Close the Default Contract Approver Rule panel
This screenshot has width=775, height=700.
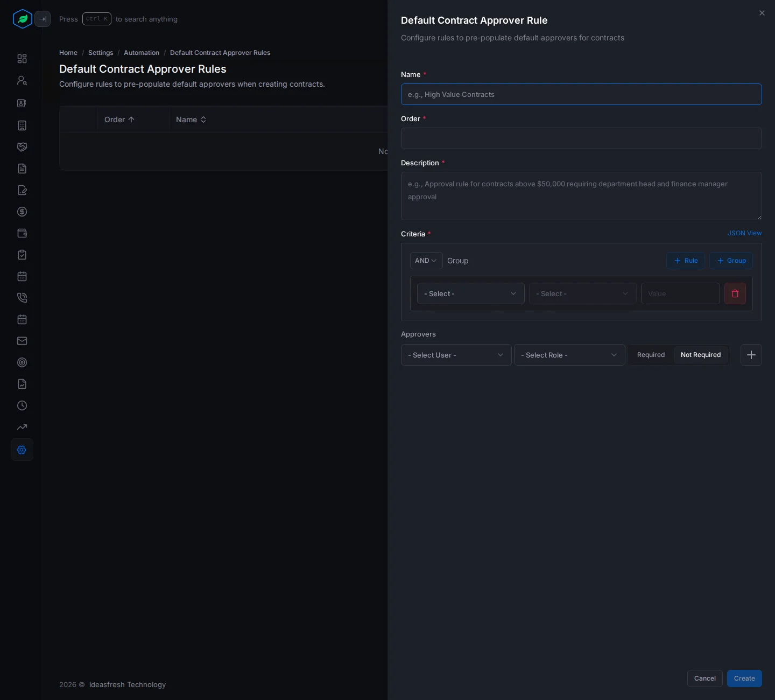point(762,13)
